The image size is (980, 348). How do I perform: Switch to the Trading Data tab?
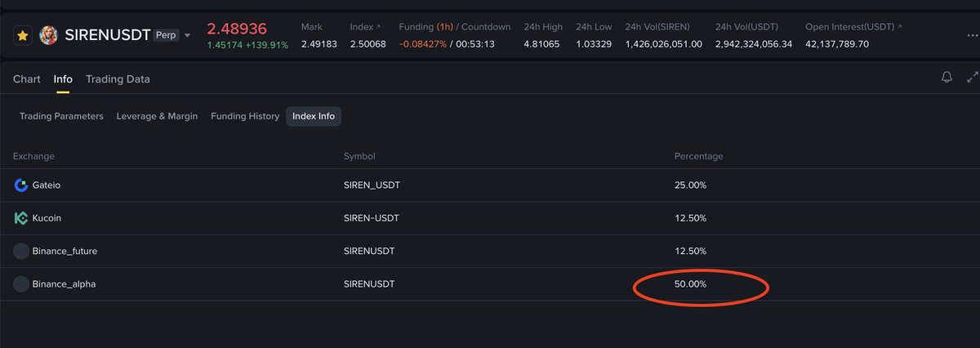click(x=118, y=79)
